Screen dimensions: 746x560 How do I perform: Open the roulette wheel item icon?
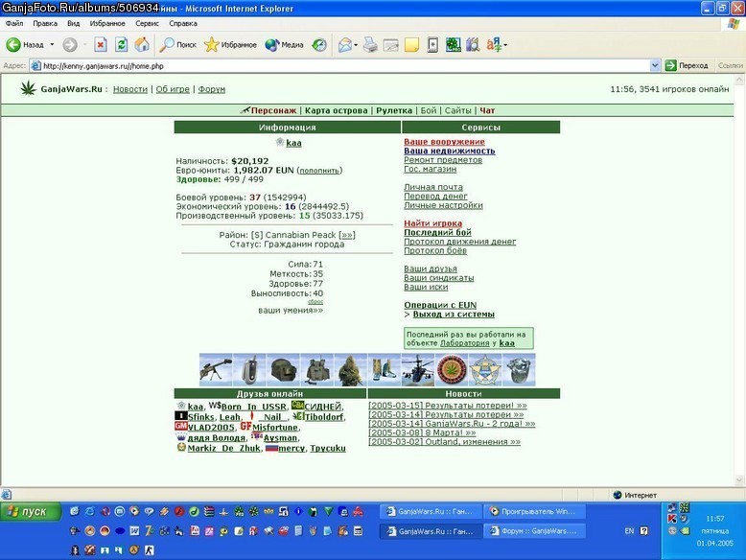tap(452, 369)
